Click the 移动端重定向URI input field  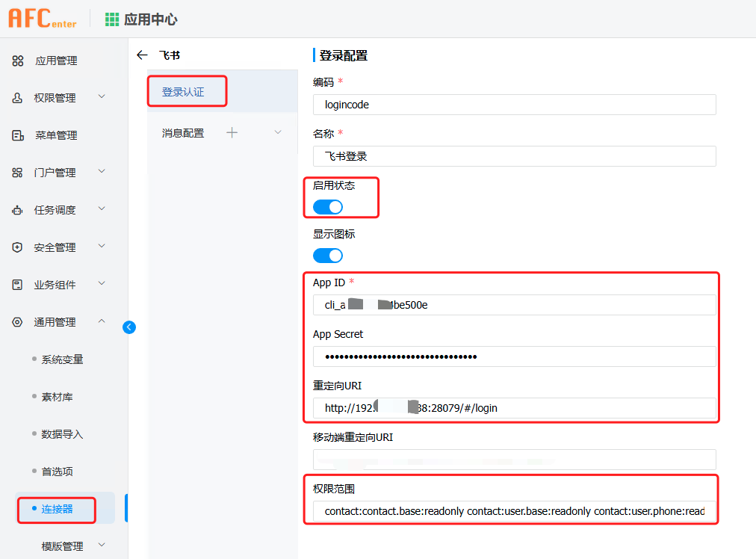pyautogui.click(x=515, y=460)
